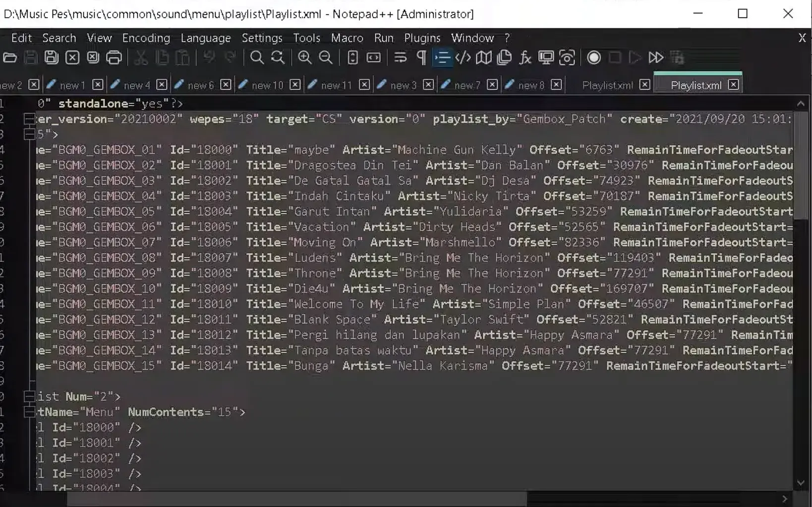Click the Copy toolbar icon

pos(162,58)
